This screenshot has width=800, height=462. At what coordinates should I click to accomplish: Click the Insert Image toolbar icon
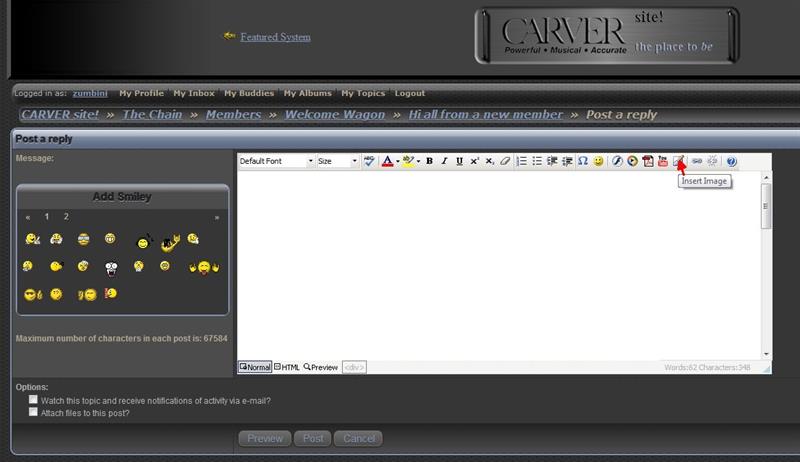point(679,161)
